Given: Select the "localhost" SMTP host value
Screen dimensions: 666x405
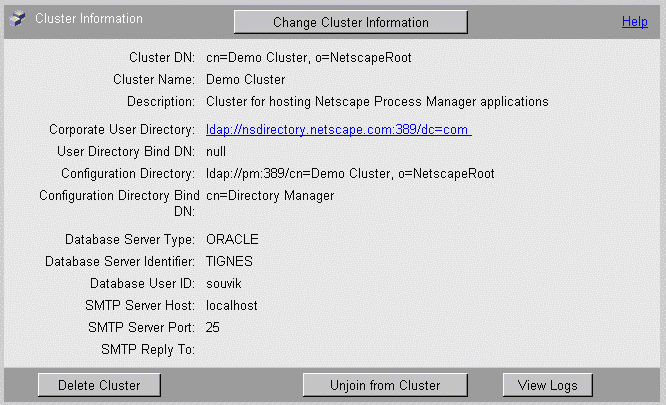Looking at the screenshot, I should tap(232, 306).
